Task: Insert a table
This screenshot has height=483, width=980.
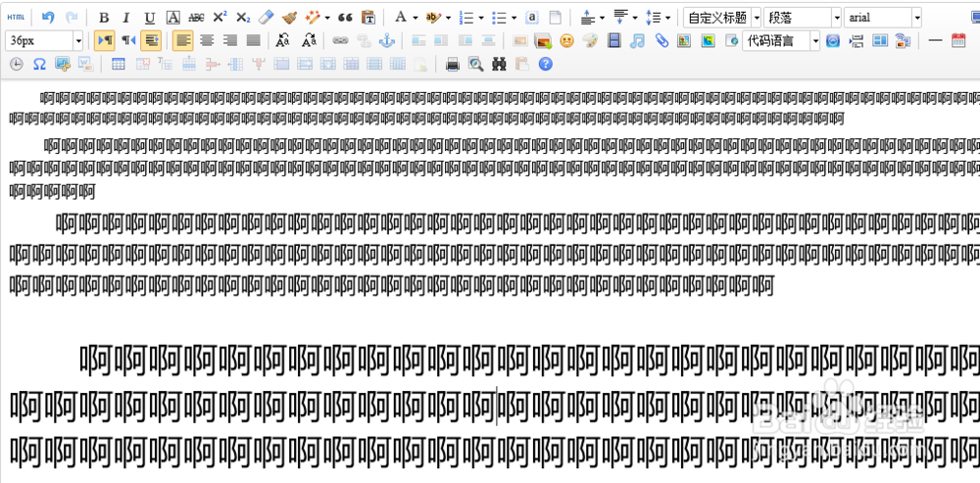Action: [119, 64]
